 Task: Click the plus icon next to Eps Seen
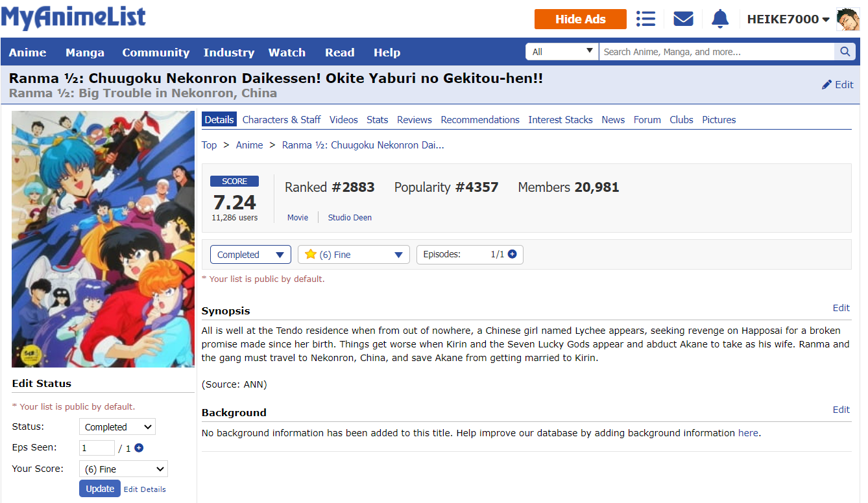(x=139, y=448)
